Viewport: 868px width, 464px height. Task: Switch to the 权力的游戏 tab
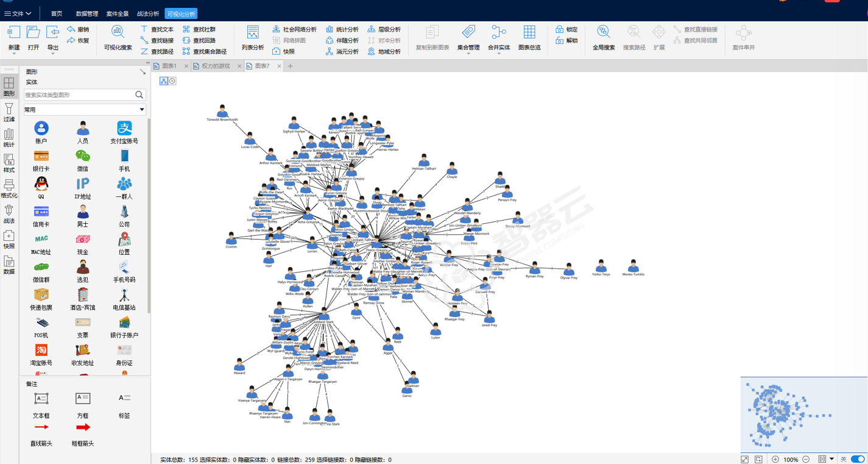pos(216,66)
